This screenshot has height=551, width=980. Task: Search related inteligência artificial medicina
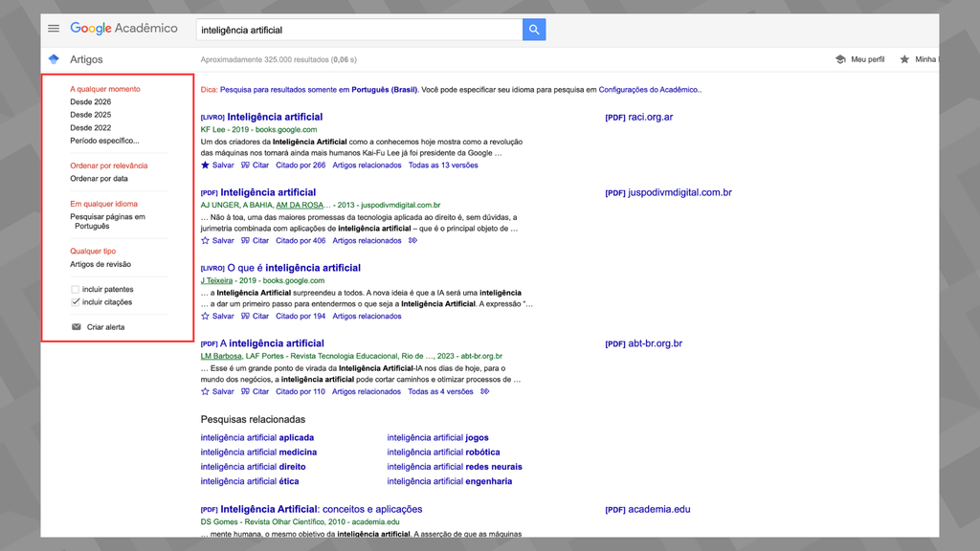(258, 452)
